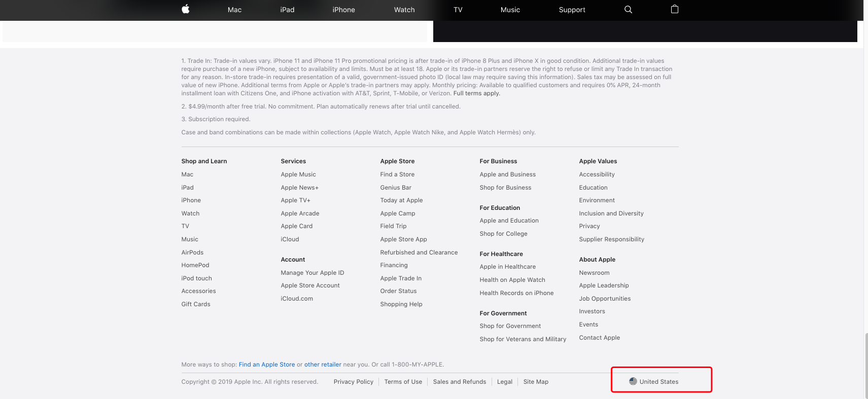The width and height of the screenshot is (868, 399).
Task: Go to AirPods footer link
Action: pos(192,252)
